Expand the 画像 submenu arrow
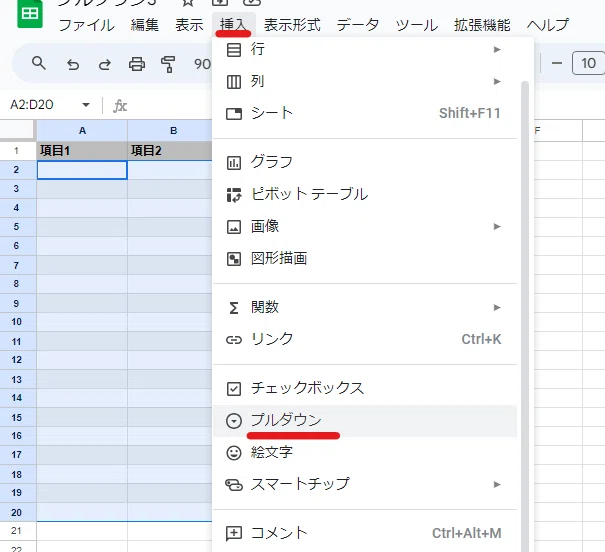605x552 pixels. click(x=497, y=226)
